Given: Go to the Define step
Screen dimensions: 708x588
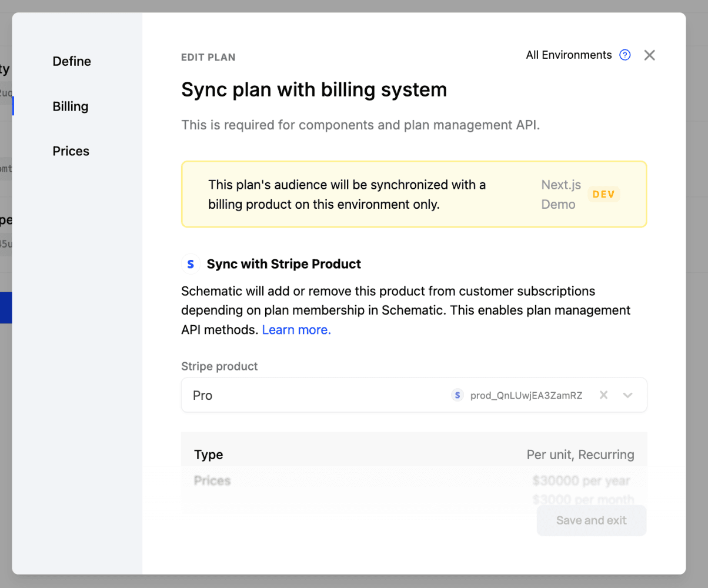Looking at the screenshot, I should pyautogui.click(x=72, y=61).
